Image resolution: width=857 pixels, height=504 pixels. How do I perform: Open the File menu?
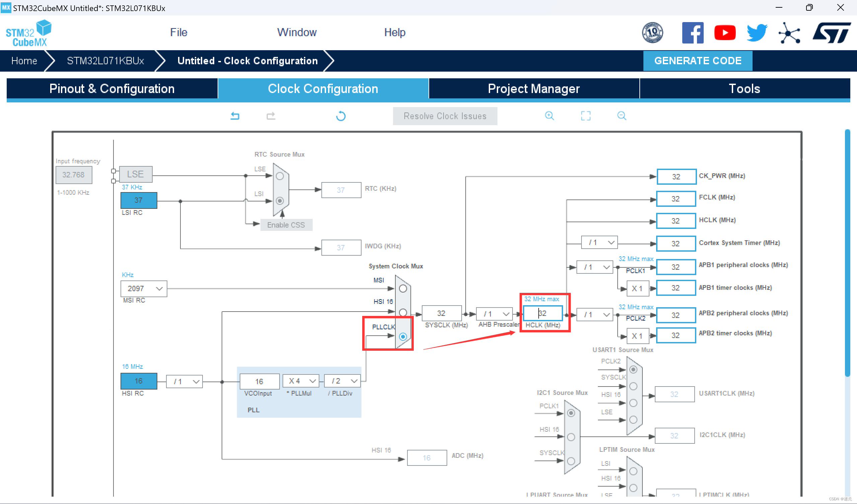178,32
